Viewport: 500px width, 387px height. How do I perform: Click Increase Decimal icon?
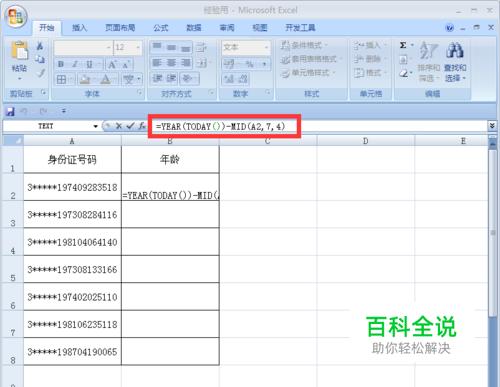tap(229, 79)
